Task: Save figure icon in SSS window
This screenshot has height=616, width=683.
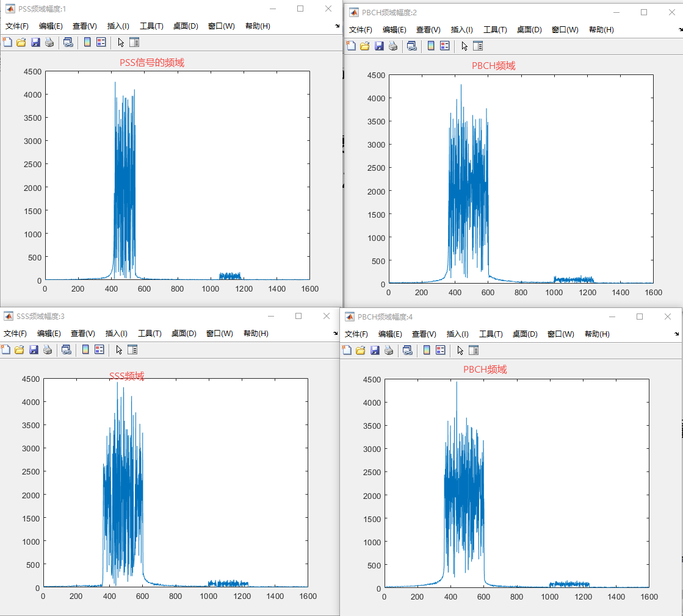Action: click(34, 349)
